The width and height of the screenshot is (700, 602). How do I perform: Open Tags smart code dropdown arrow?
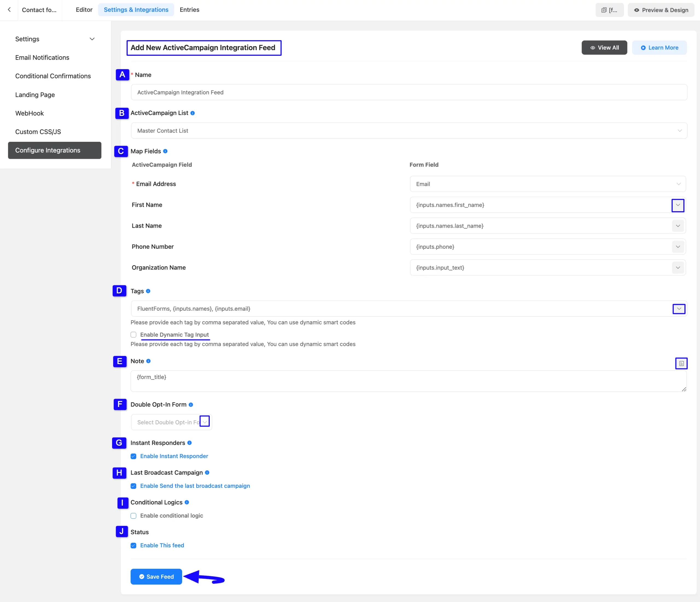[x=679, y=309]
